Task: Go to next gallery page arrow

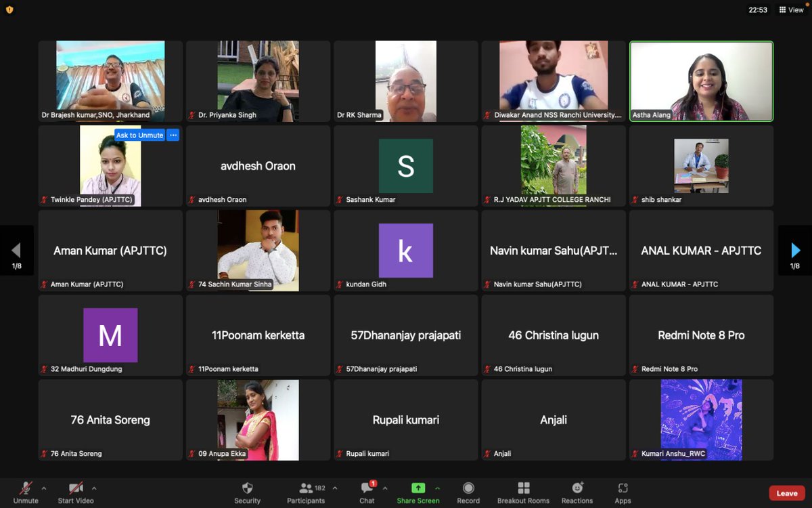Action: (x=795, y=251)
